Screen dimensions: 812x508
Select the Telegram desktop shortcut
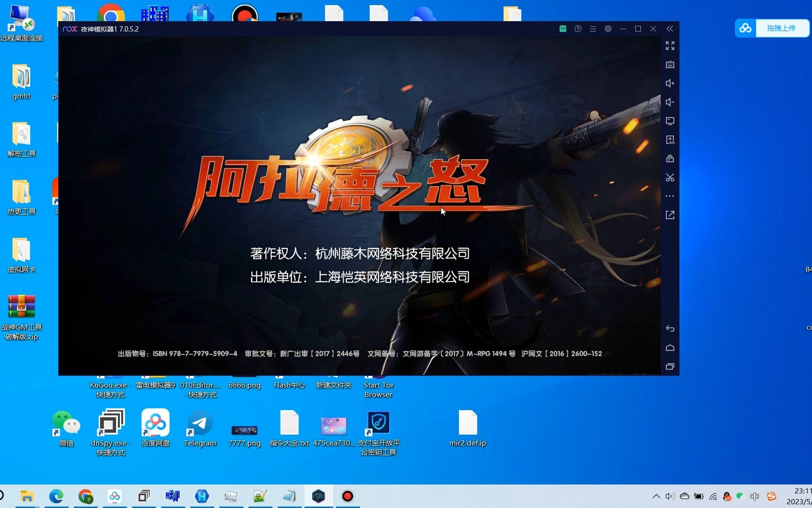pyautogui.click(x=200, y=428)
